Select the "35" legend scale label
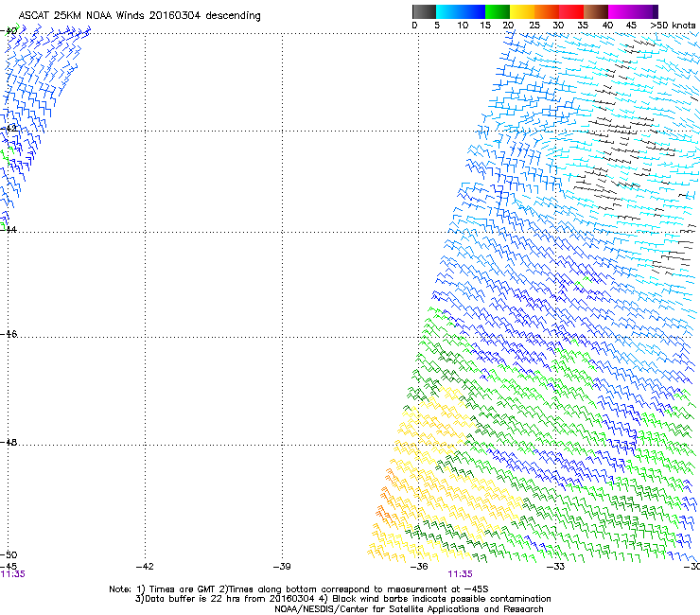 (583, 26)
